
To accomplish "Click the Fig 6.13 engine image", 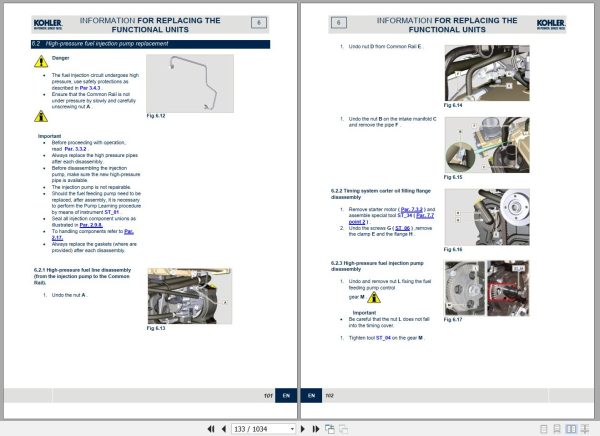I will pyautogui.click(x=190, y=296).
